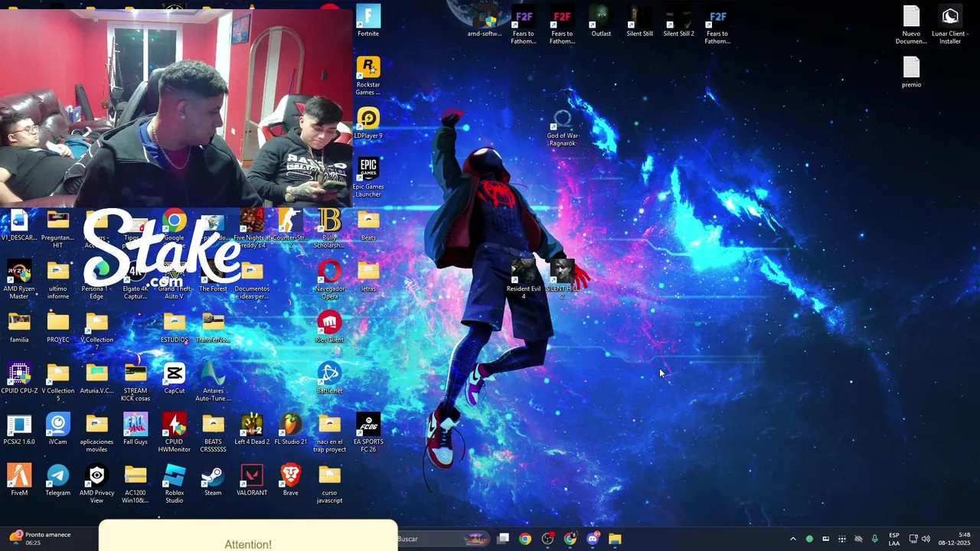Select Antares Auto-Tune shortcut

(213, 382)
